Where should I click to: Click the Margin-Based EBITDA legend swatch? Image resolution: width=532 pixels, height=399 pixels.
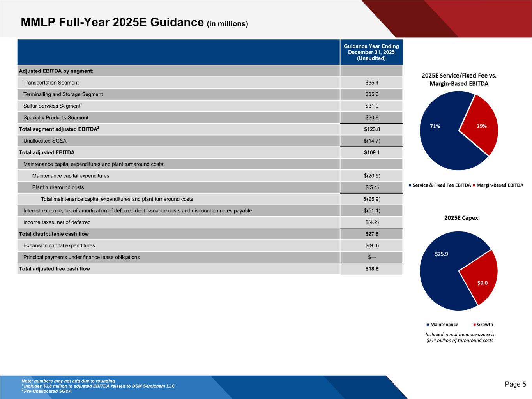coord(474,185)
